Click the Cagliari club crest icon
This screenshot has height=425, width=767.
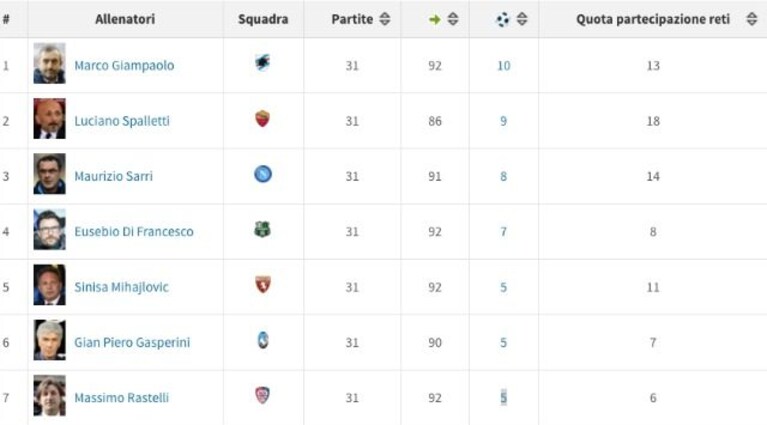(263, 395)
